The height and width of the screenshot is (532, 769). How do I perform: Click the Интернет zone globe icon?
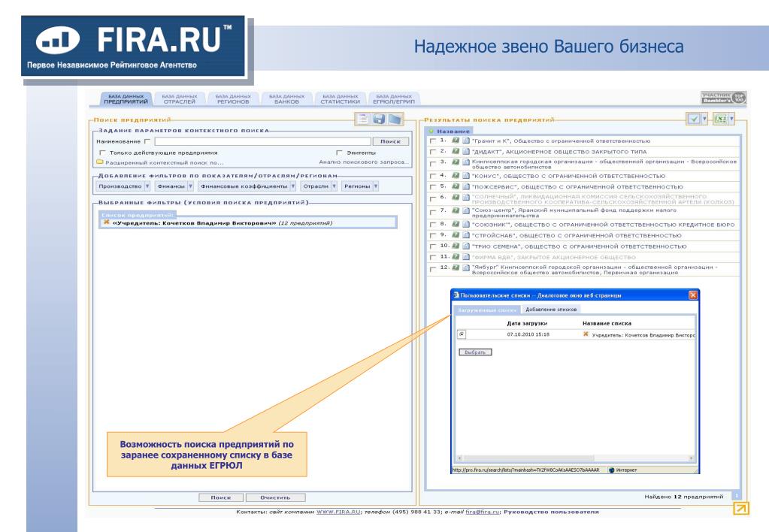click(x=612, y=470)
